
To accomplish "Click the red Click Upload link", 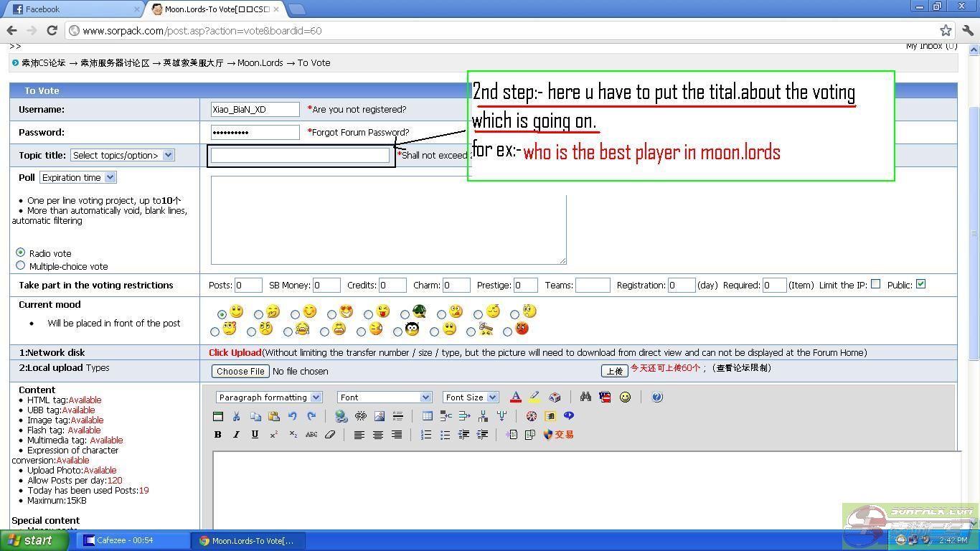I will [235, 352].
